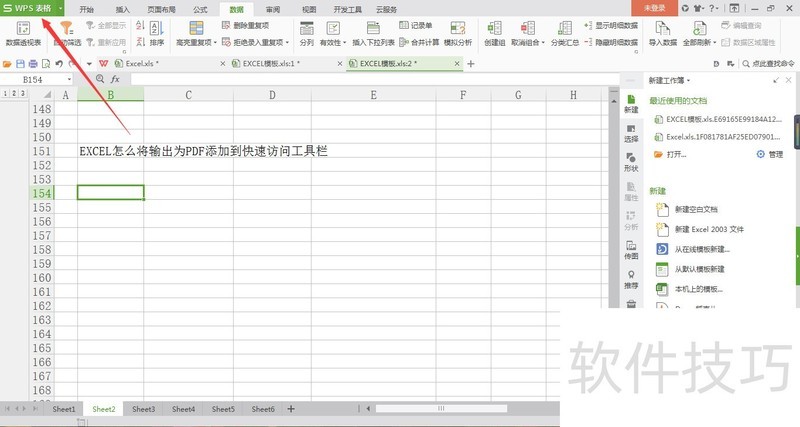
Task: Click 显示明细数据
Action: click(611, 26)
